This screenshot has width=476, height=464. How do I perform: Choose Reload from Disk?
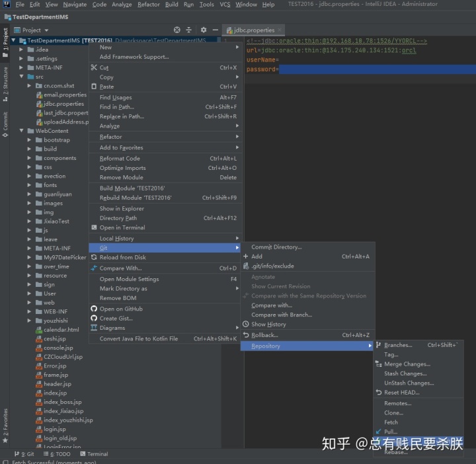coord(165,257)
